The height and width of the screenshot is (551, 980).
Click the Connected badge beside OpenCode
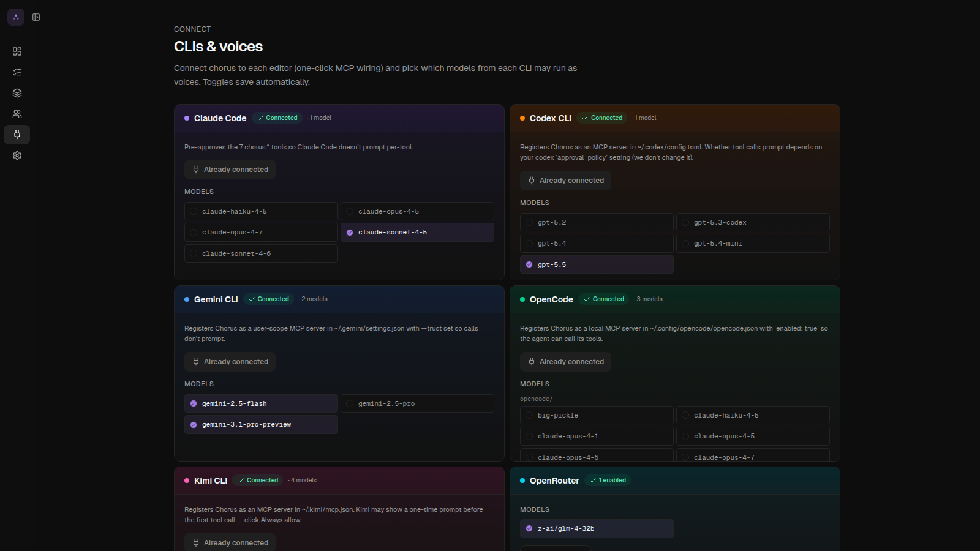[604, 299]
